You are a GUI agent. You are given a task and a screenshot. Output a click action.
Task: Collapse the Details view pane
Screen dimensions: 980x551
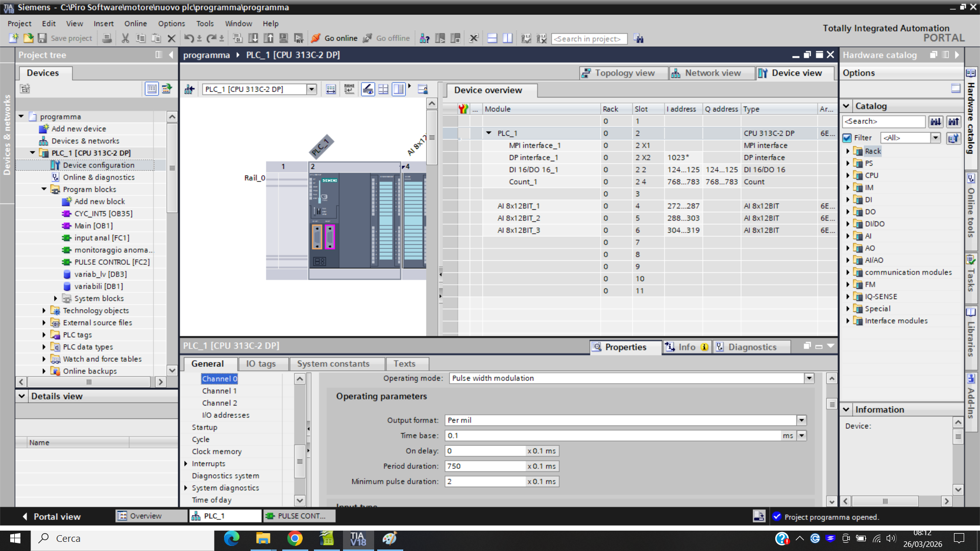(x=22, y=396)
